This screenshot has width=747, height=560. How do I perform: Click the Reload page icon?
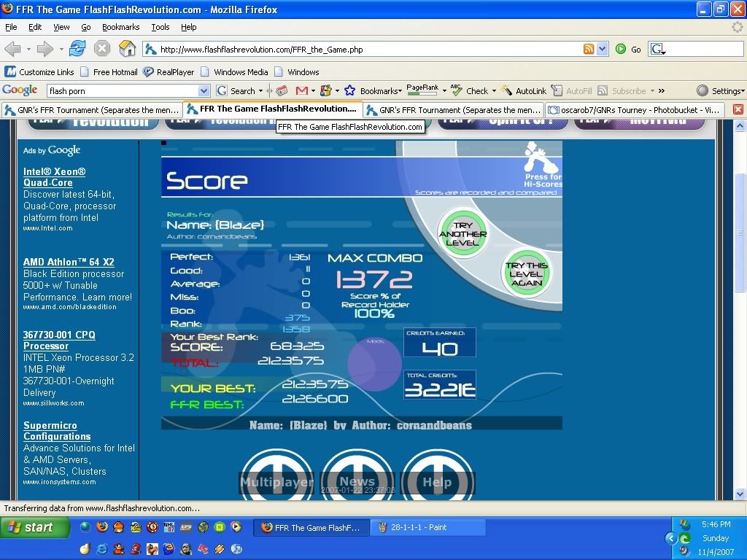[77, 49]
